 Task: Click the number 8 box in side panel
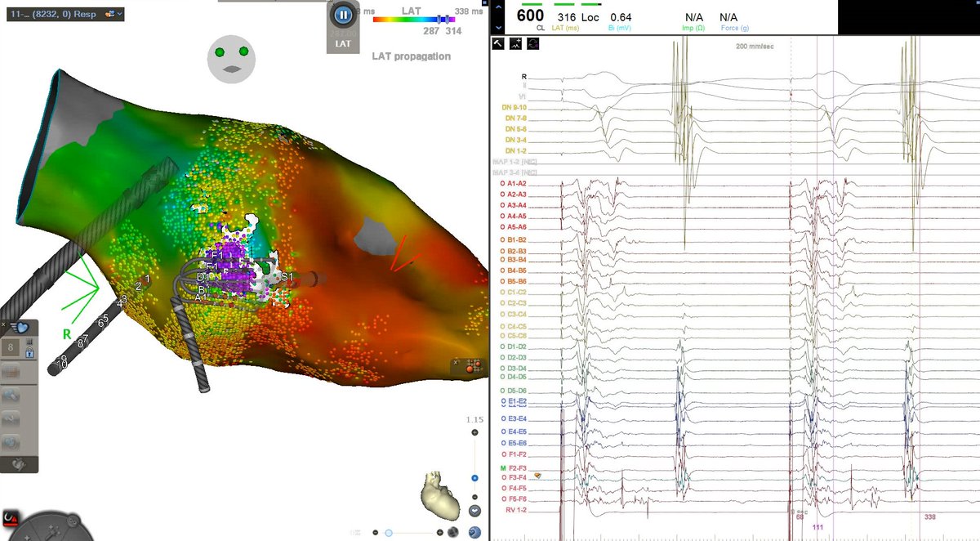tap(12, 347)
